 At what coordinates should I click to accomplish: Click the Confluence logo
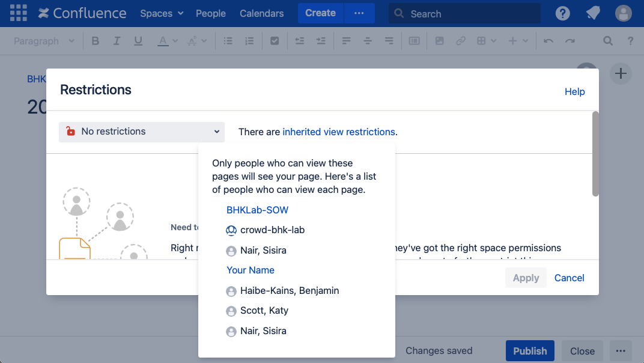click(x=82, y=13)
